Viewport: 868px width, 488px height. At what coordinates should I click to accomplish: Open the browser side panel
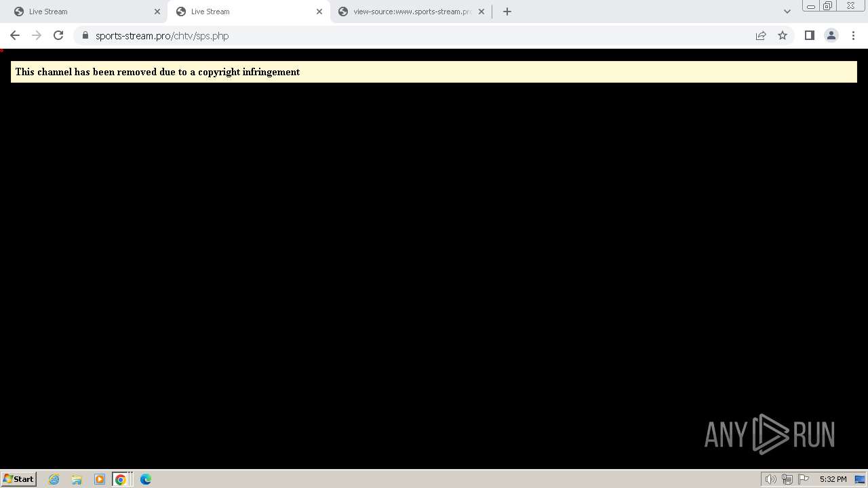(x=809, y=35)
